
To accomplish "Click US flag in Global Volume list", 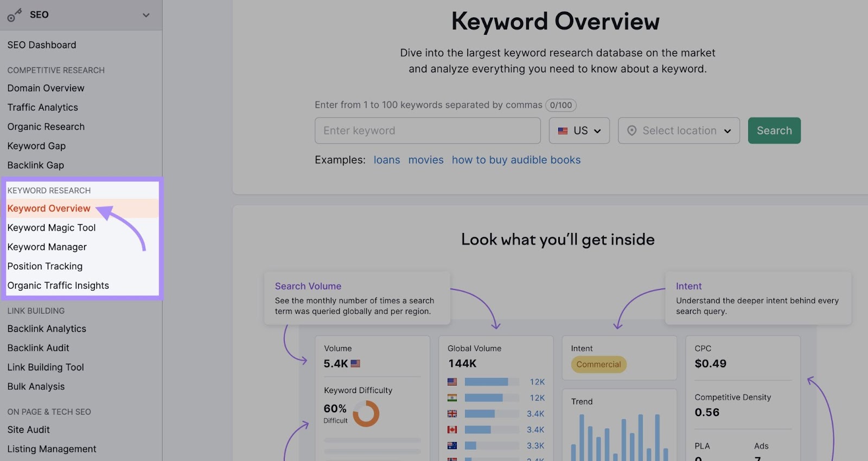I will click(x=452, y=382).
